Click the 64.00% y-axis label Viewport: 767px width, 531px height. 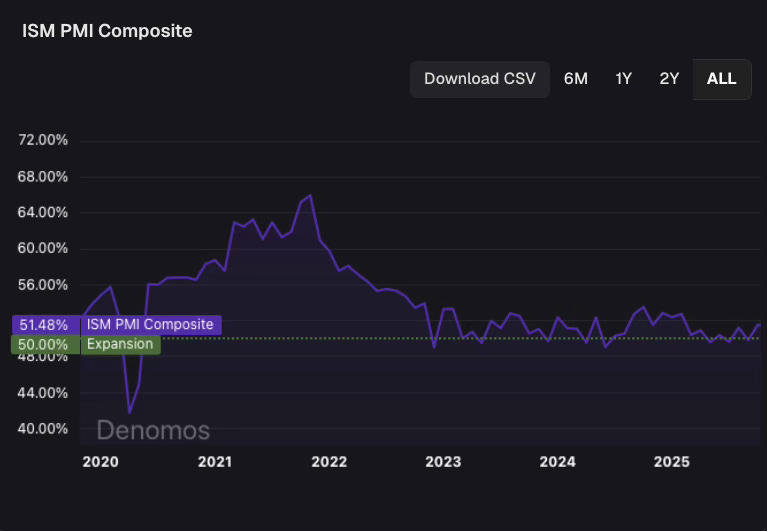click(x=43, y=213)
